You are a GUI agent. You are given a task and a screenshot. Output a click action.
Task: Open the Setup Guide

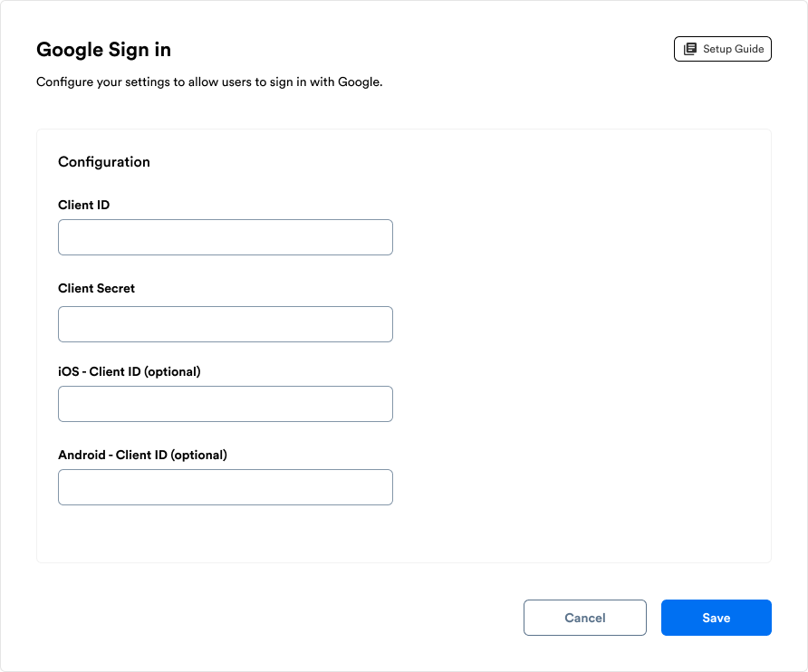coord(722,48)
